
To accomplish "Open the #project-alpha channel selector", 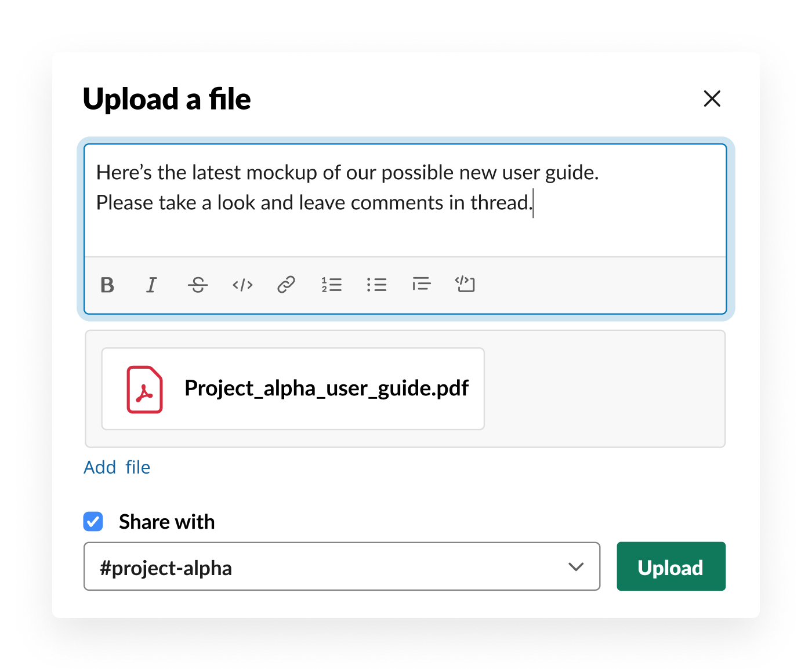I will (325, 567).
